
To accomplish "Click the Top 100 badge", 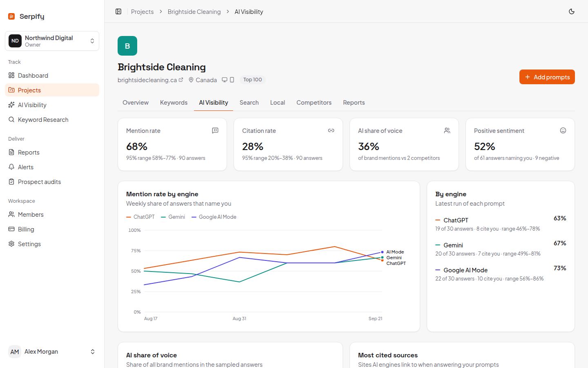I will pos(252,80).
